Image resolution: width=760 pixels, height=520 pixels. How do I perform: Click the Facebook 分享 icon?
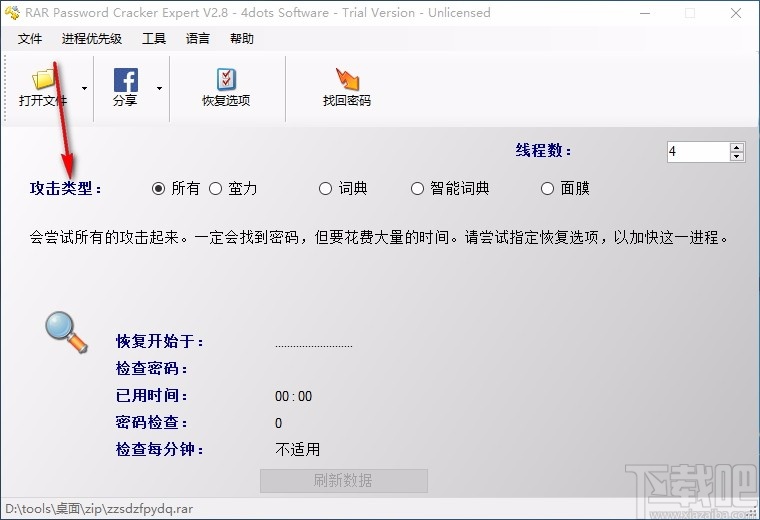(126, 80)
